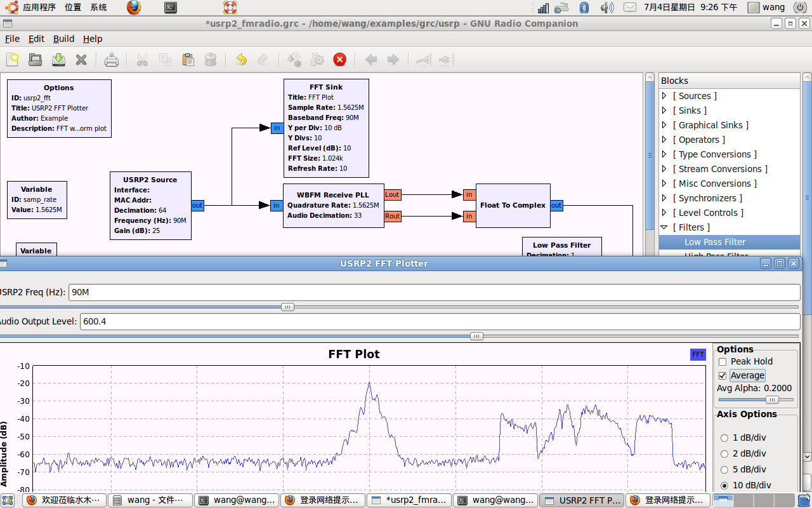This screenshot has height=508, width=812.
Task: Switch to usrp2_fmra taskbar window
Action: [410, 500]
